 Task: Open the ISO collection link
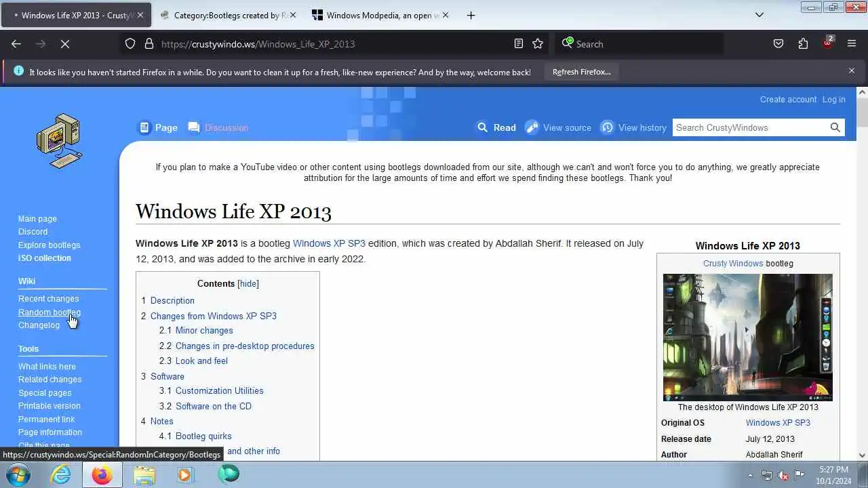pyautogui.click(x=44, y=258)
